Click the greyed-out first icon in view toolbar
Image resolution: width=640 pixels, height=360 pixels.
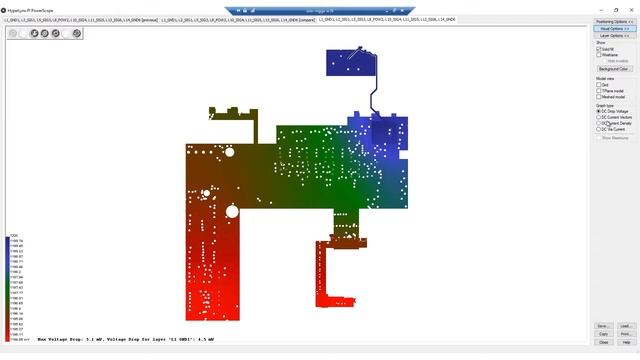13,33
